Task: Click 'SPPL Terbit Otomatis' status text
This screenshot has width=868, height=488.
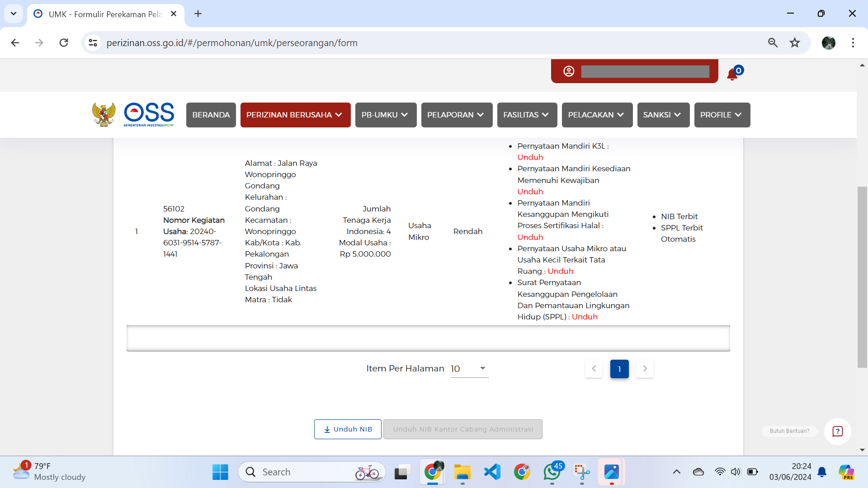Action: click(682, 234)
